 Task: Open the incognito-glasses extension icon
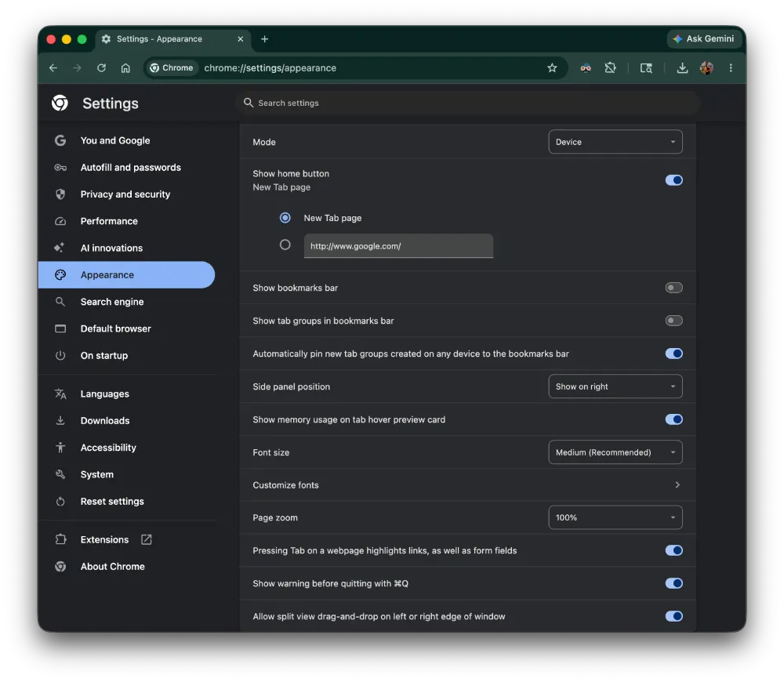(x=586, y=68)
